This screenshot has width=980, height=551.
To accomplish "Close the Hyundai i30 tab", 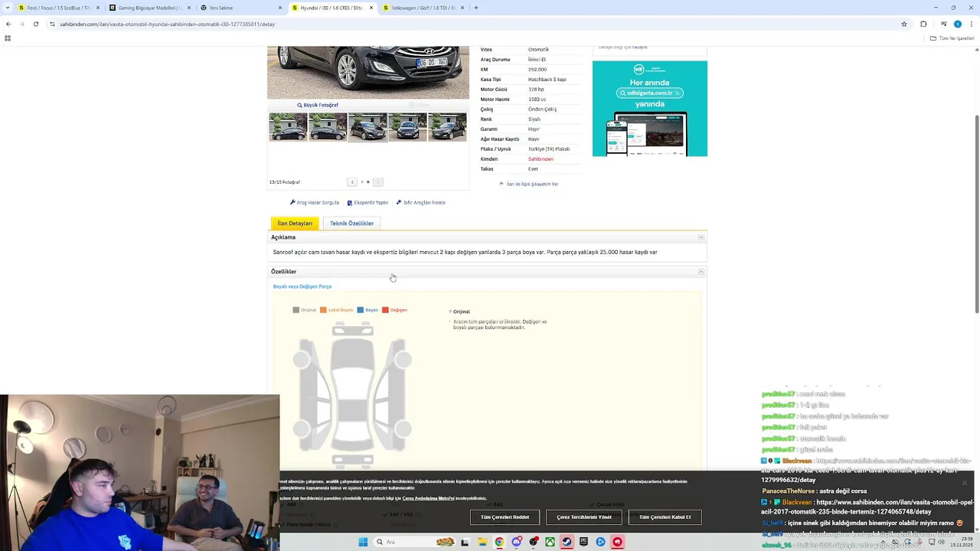I will click(x=371, y=8).
